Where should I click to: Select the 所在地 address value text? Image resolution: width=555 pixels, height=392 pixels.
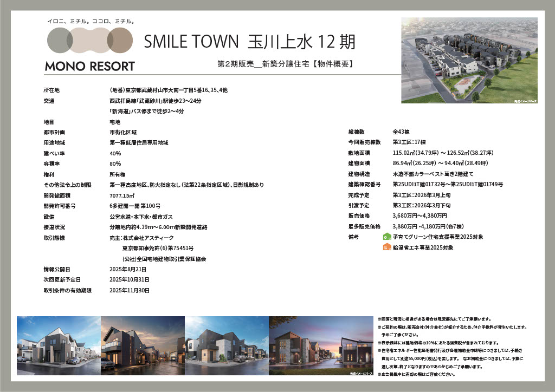point(168,90)
